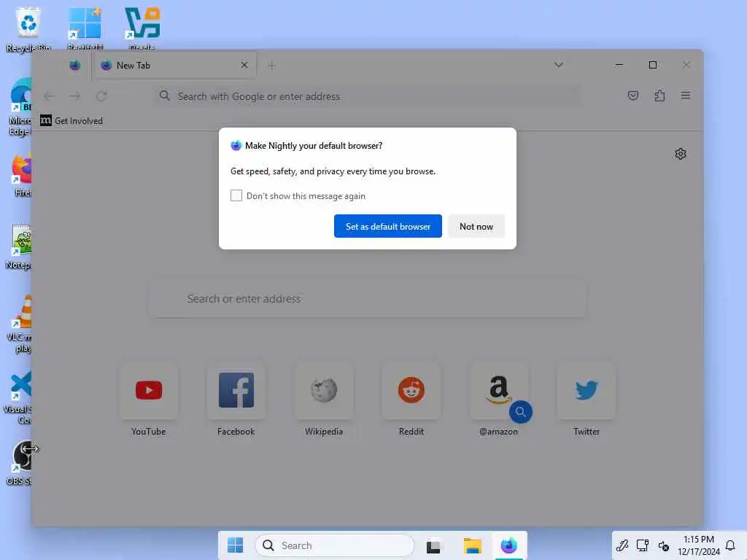Viewport: 747px width, 560px height.
Task: Open Task View from the taskbar
Action: point(433,545)
